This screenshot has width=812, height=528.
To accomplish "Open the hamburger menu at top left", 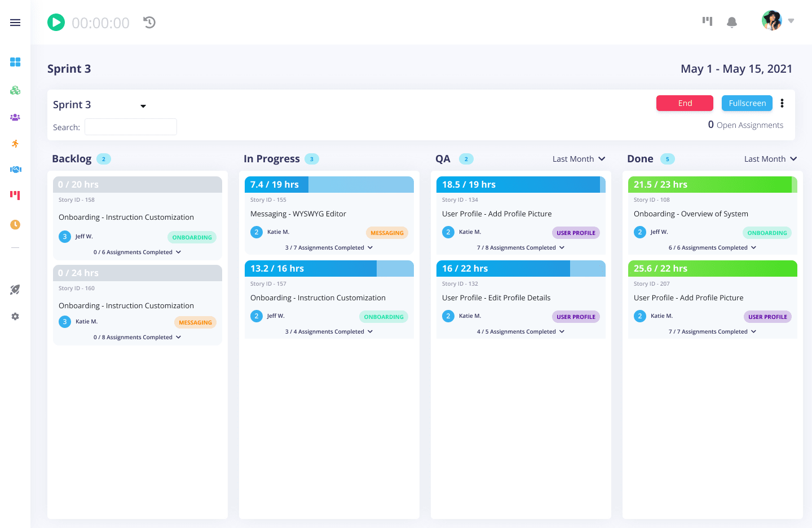I will coord(15,23).
